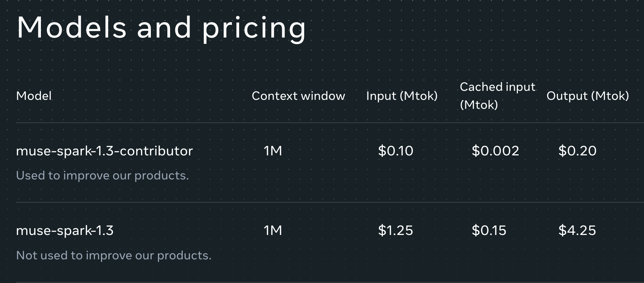Click the $4.25 output price
Screen dimensions: 644x283
(577, 230)
